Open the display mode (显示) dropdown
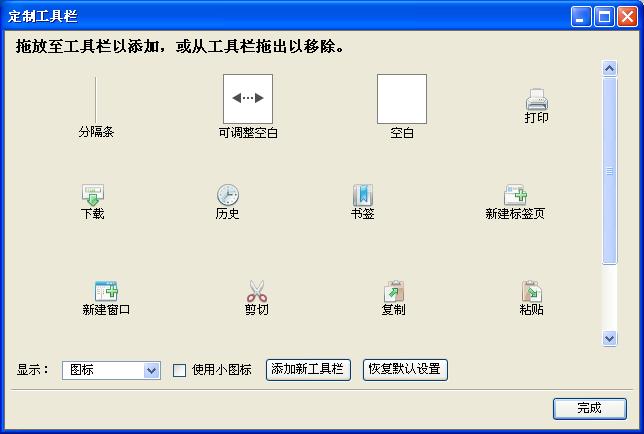The height and width of the screenshot is (434, 644). 111,370
